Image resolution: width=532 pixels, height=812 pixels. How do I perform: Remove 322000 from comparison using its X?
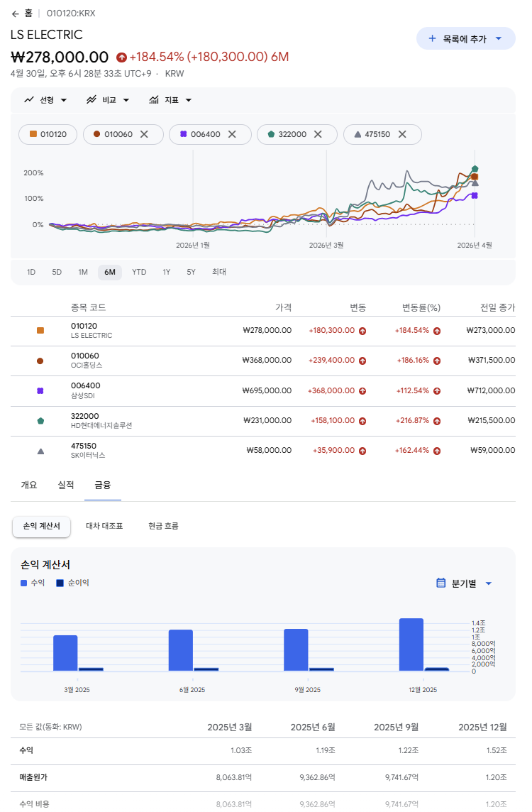tap(318, 134)
